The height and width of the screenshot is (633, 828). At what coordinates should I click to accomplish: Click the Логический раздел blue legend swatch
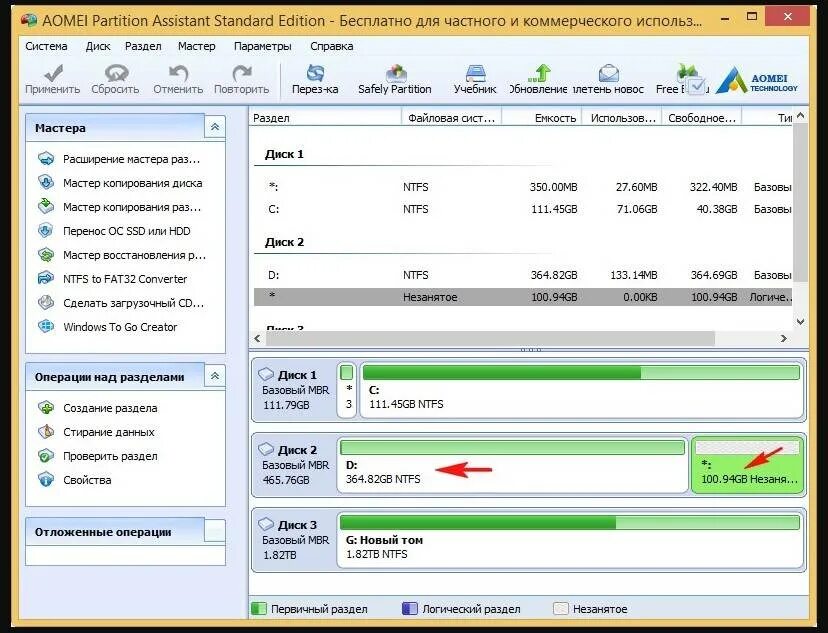click(410, 609)
